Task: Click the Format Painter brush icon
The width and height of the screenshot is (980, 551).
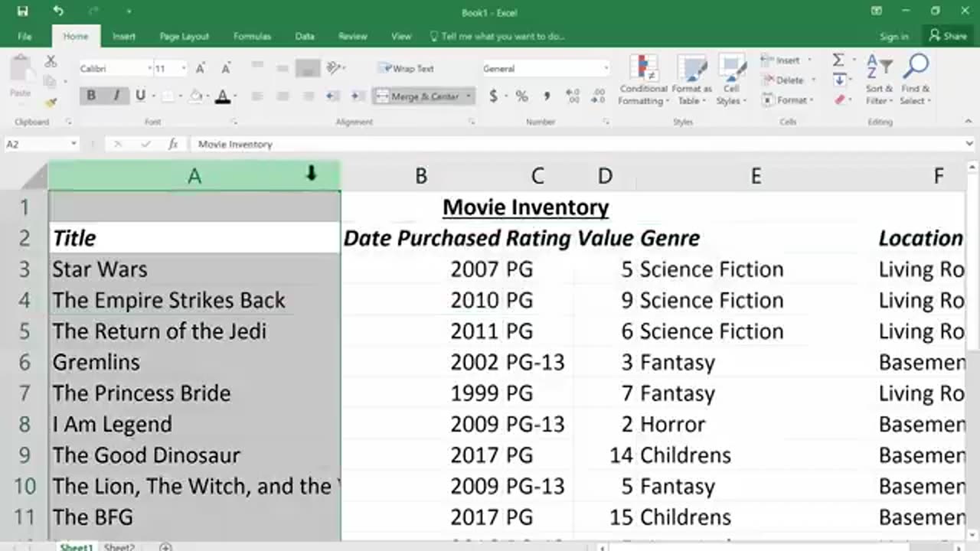Action: click(x=51, y=101)
